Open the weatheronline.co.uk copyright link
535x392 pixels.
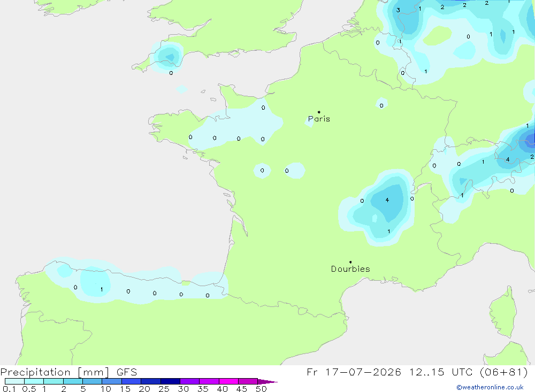tap(490, 387)
